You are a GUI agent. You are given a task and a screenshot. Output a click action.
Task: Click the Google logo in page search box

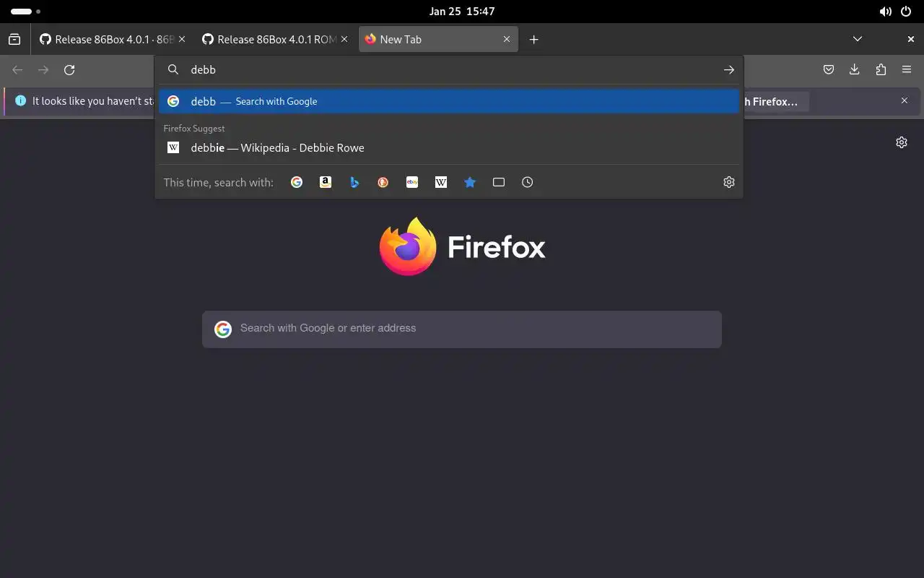223,329
